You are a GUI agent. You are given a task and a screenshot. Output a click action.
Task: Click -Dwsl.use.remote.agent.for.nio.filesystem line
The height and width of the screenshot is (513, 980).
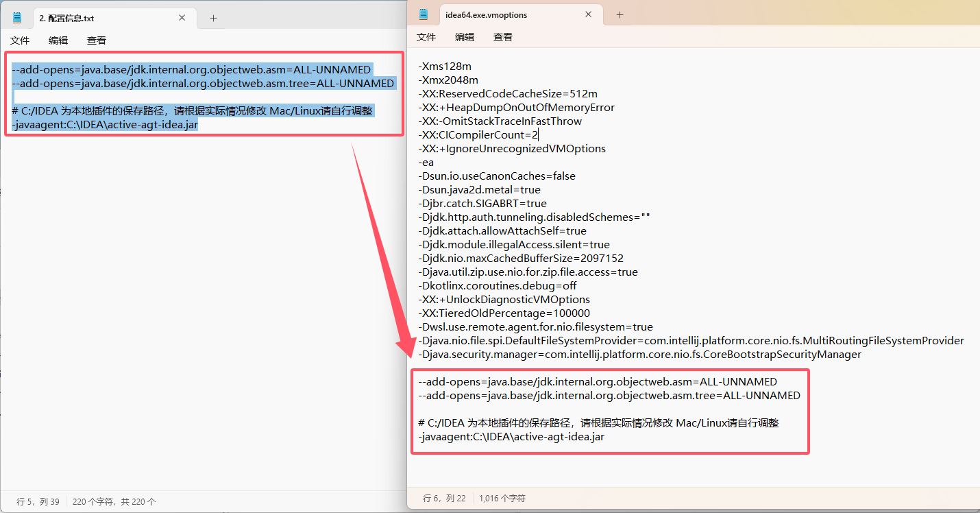[535, 327]
